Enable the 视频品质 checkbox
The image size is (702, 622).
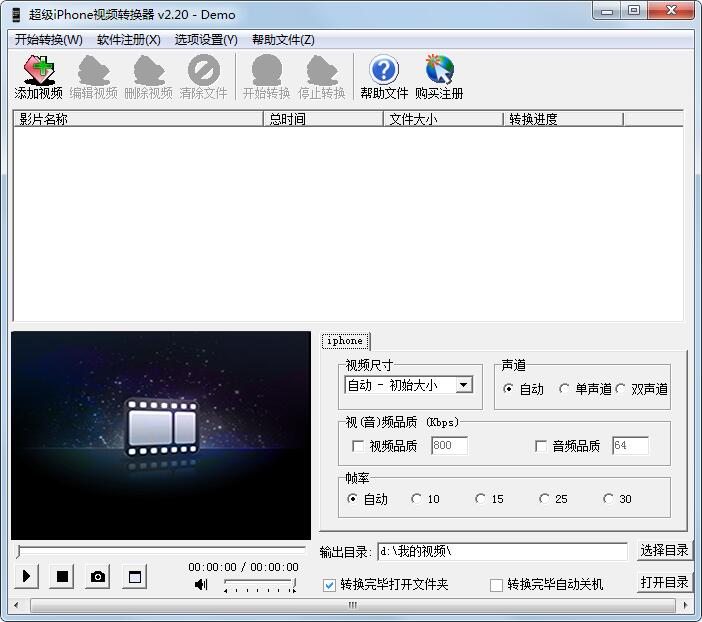click(x=358, y=446)
